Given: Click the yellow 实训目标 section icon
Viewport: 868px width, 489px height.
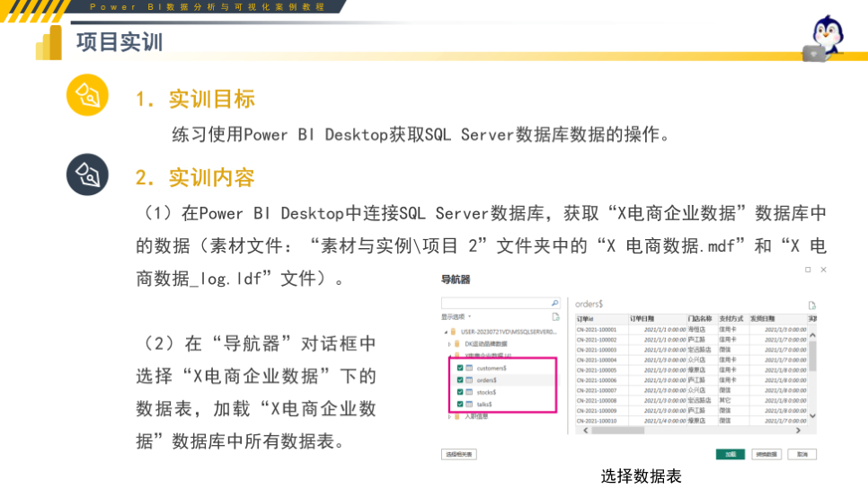Looking at the screenshot, I should 87,95.
